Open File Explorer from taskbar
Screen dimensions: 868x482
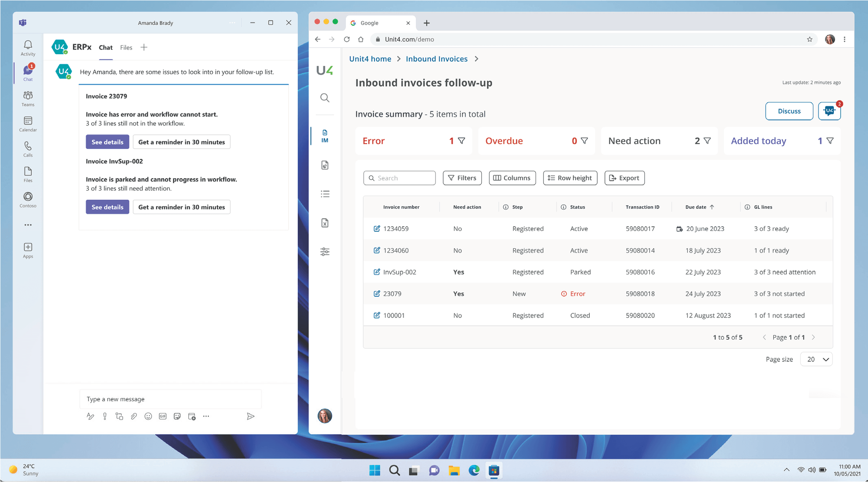tap(454, 470)
